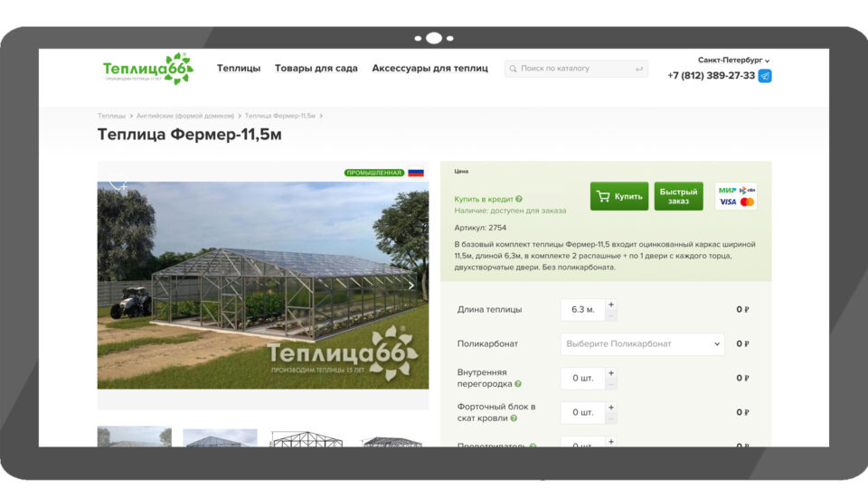Click Форточный блок quantity field
Screen dimensions: 868x488
pos(583,413)
